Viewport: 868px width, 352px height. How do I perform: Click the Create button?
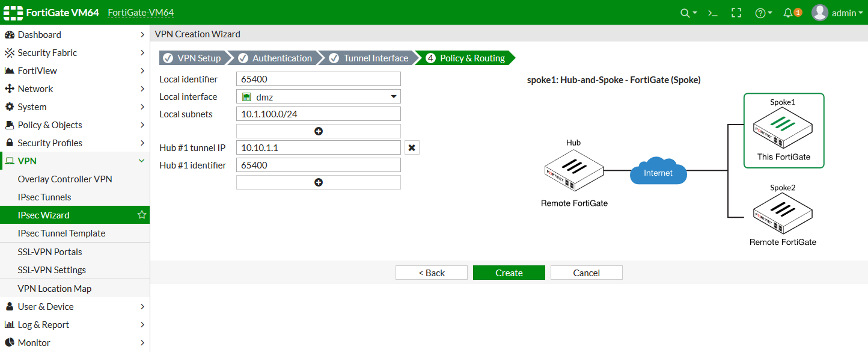click(509, 273)
